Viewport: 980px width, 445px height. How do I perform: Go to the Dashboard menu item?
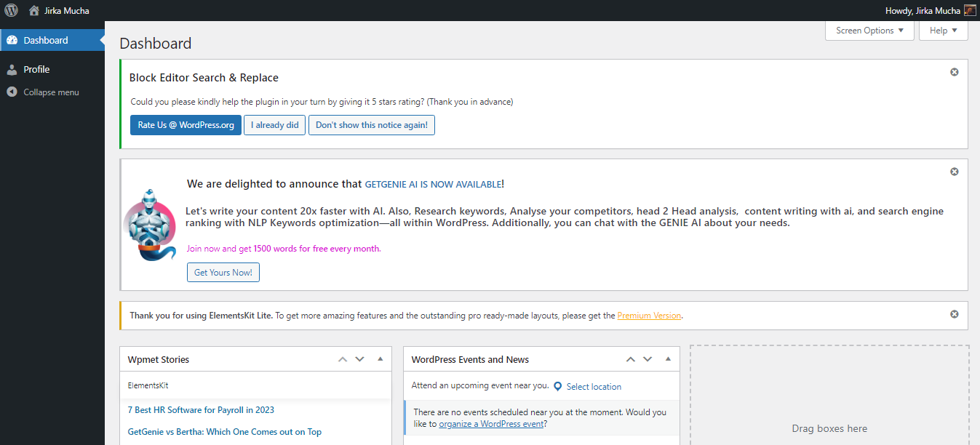(x=52, y=40)
